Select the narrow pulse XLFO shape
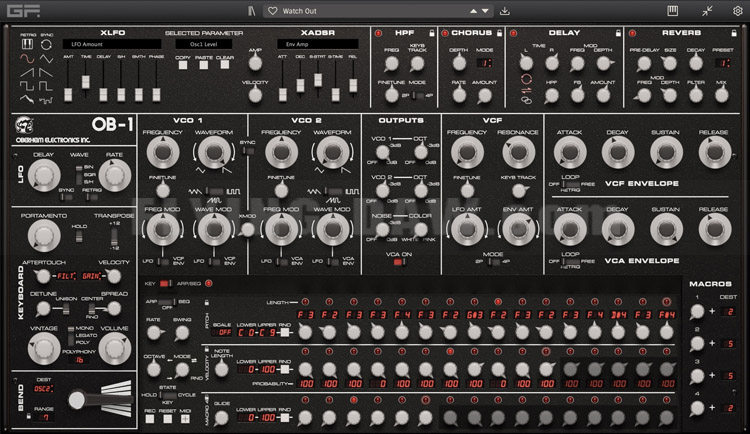This screenshot has width=750, height=434. [46, 87]
